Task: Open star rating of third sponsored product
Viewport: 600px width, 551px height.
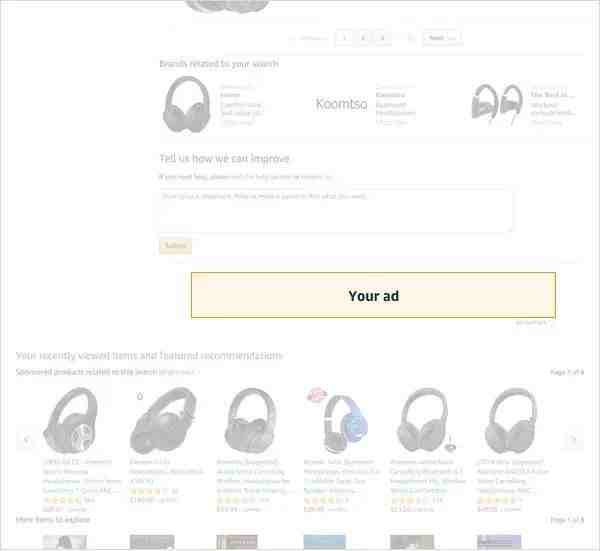Action: [x=236, y=500]
